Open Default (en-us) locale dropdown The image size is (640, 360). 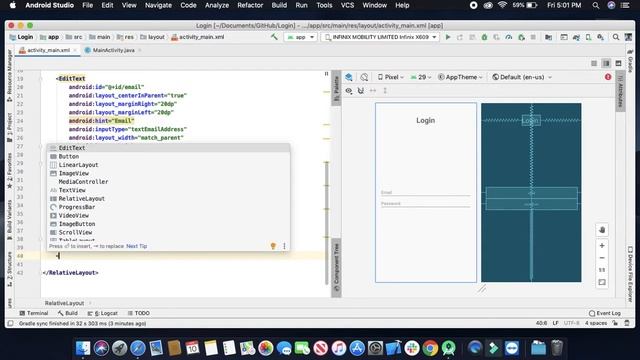(522, 77)
